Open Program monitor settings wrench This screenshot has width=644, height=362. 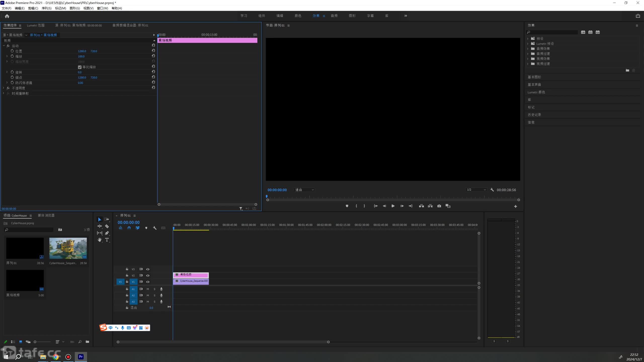(492, 190)
